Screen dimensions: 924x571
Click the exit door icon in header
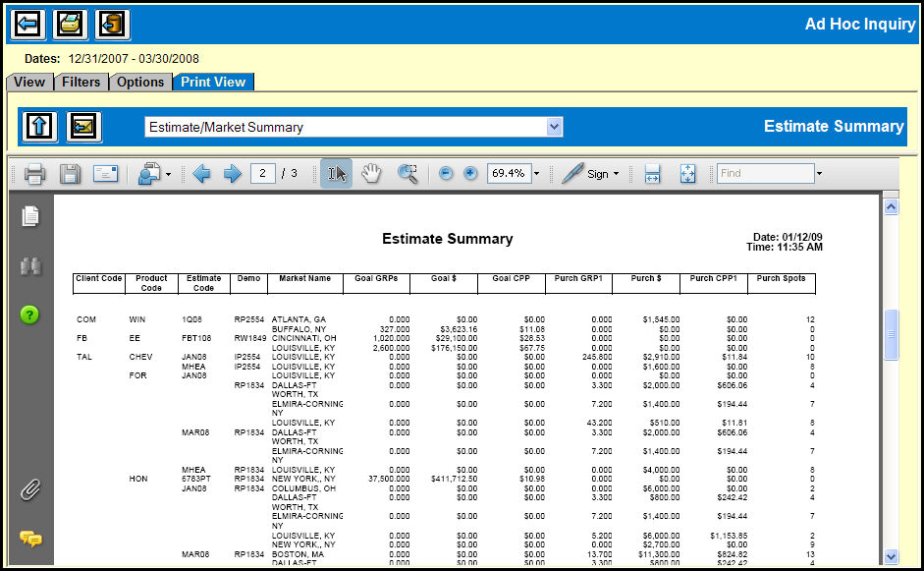(112, 25)
